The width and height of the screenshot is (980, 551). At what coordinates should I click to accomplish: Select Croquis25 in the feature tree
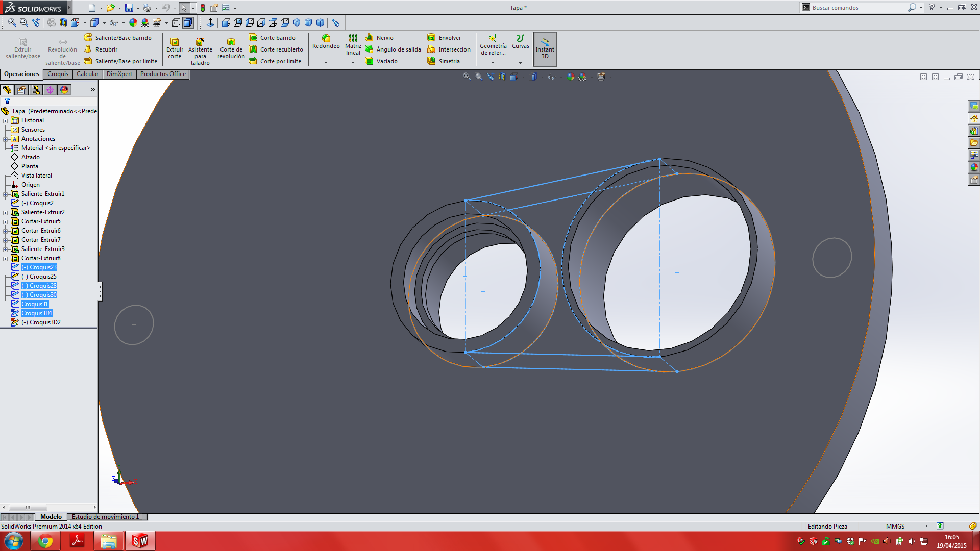pos(39,277)
